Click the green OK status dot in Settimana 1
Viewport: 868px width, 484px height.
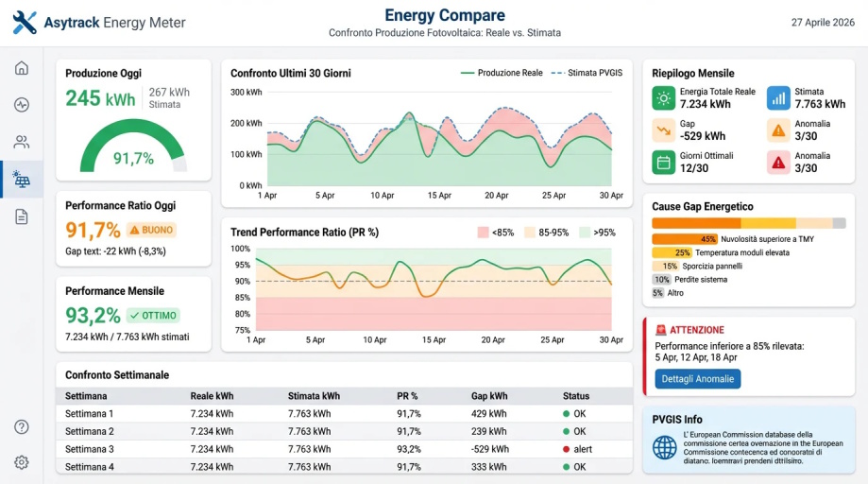click(566, 414)
